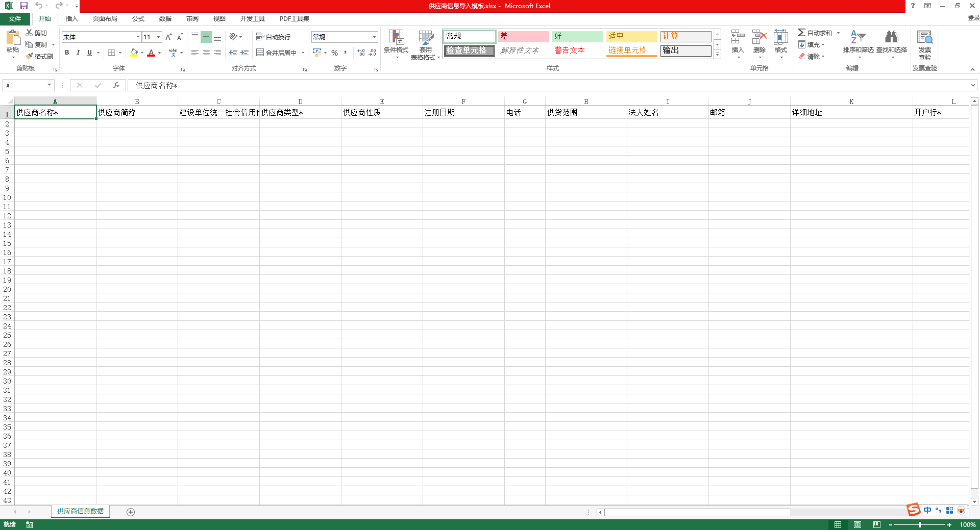Decrease decimal places
The image size is (980, 530).
373,53
